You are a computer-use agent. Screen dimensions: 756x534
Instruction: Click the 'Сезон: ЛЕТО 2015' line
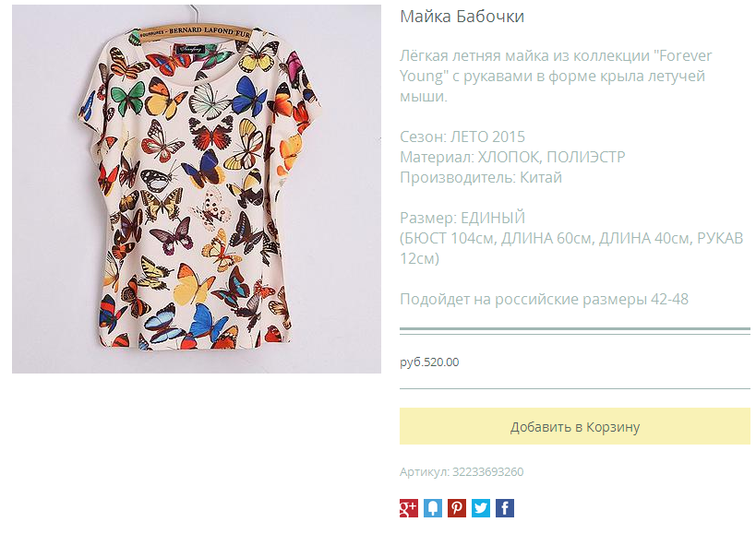pos(462,136)
